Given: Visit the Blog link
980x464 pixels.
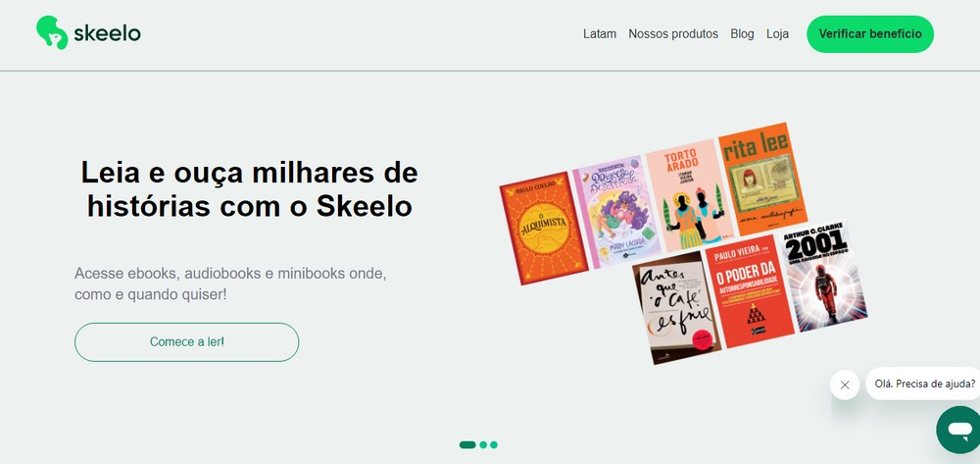Looking at the screenshot, I should click(x=742, y=33).
